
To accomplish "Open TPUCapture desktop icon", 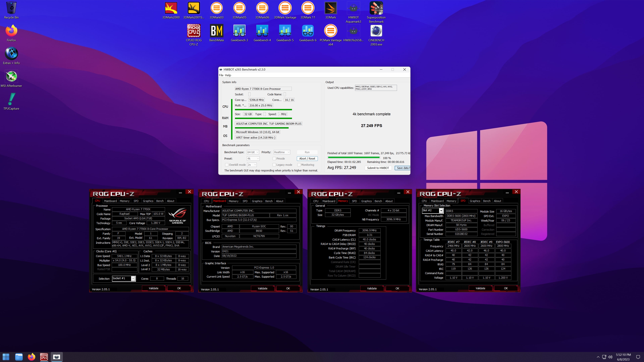I will coord(11,101).
